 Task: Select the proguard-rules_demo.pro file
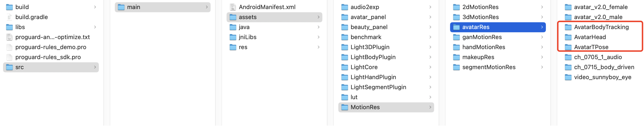pyautogui.click(x=51, y=47)
